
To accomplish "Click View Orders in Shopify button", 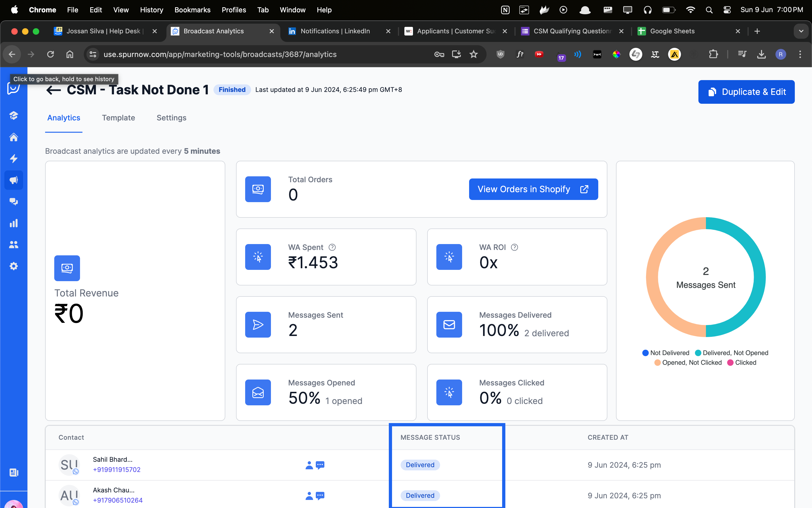I will click(533, 189).
